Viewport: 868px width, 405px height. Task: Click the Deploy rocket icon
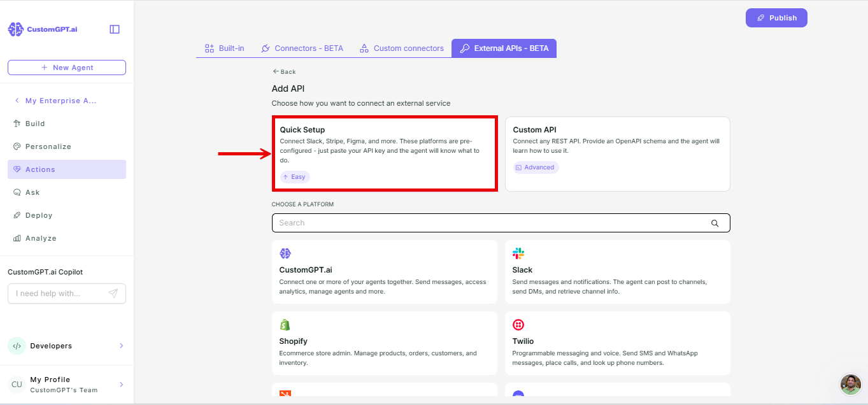[x=17, y=215]
